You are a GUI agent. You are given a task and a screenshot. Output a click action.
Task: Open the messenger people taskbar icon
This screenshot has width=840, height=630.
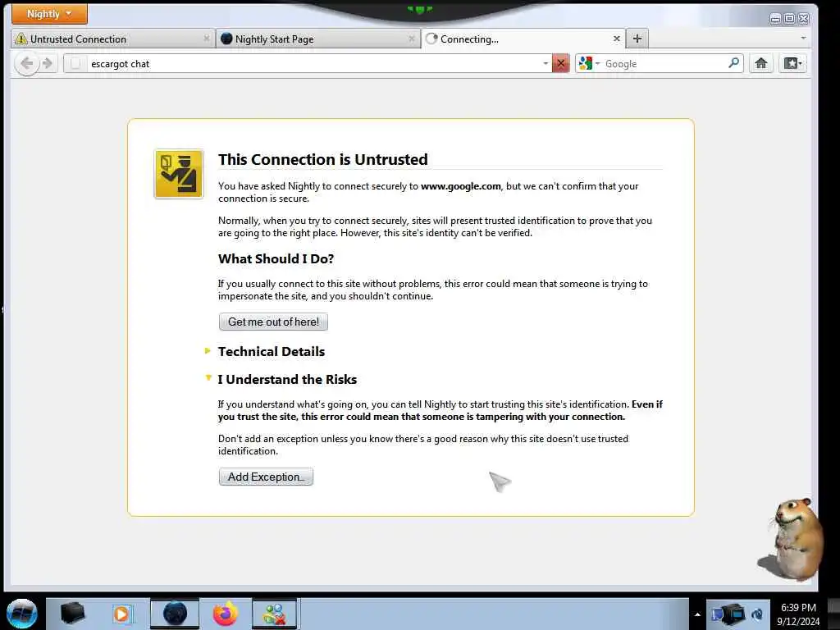pyautogui.click(x=274, y=614)
